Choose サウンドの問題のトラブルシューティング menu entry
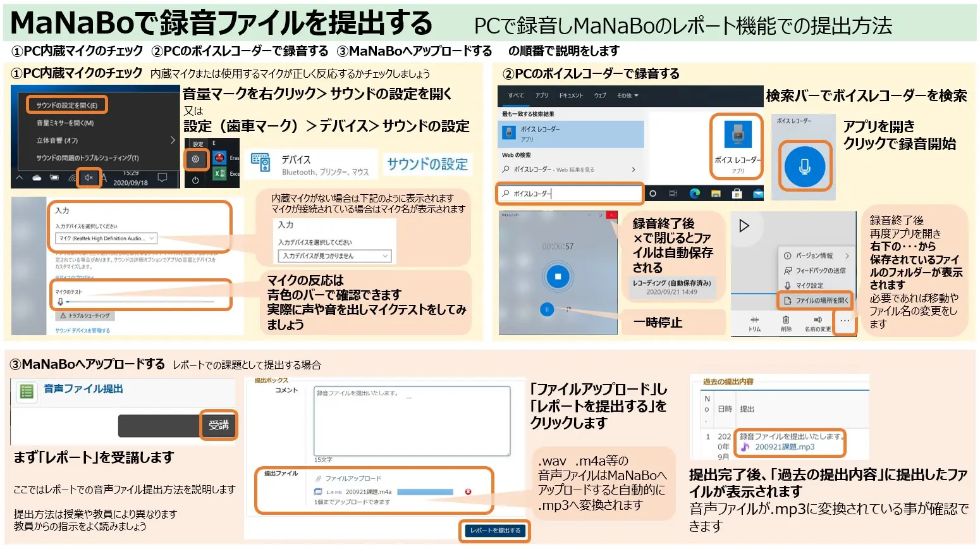This screenshot has width=980, height=549. pos(87,157)
